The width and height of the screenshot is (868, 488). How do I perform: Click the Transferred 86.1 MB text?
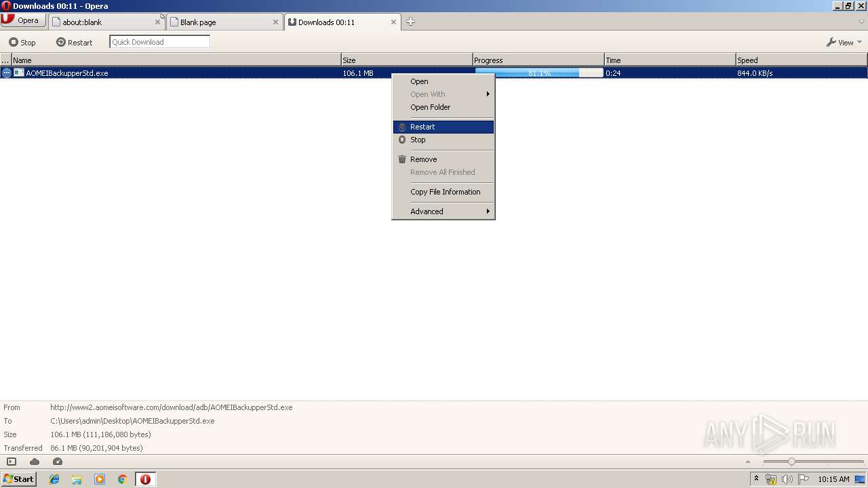pyautogui.click(x=96, y=448)
